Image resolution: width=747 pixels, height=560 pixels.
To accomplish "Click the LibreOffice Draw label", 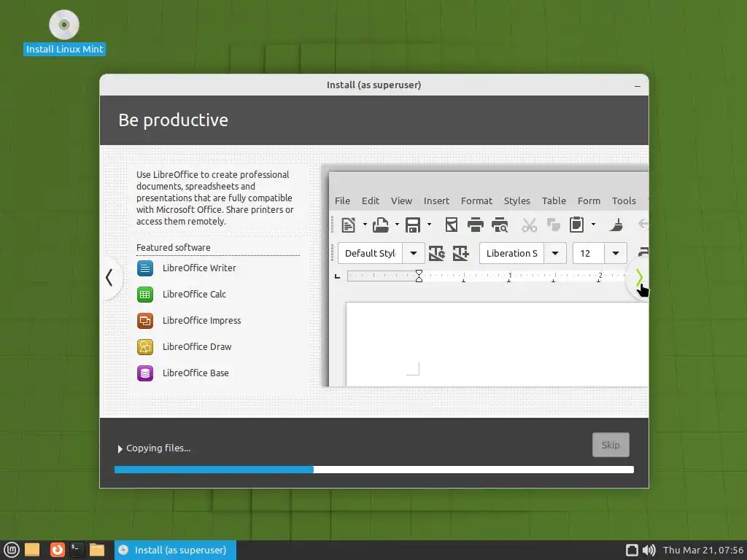I will 197,346.
